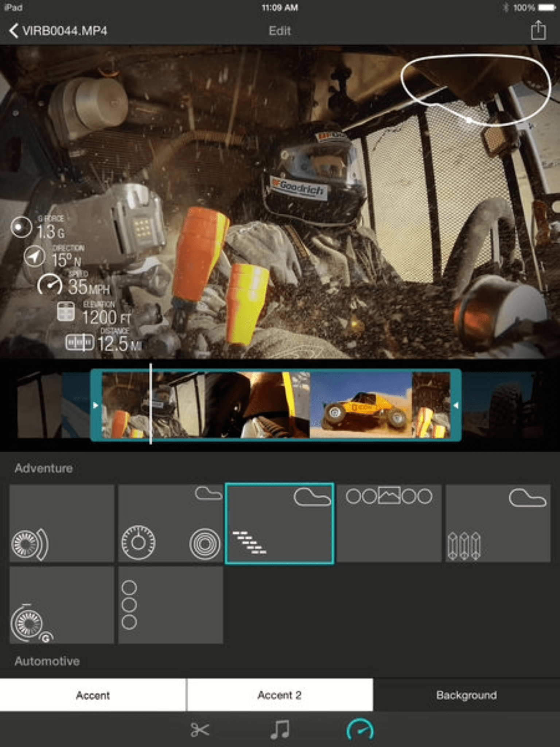Screen dimensions: 560x747
Task: Switch to Accent 2 color tab
Action: (280, 695)
